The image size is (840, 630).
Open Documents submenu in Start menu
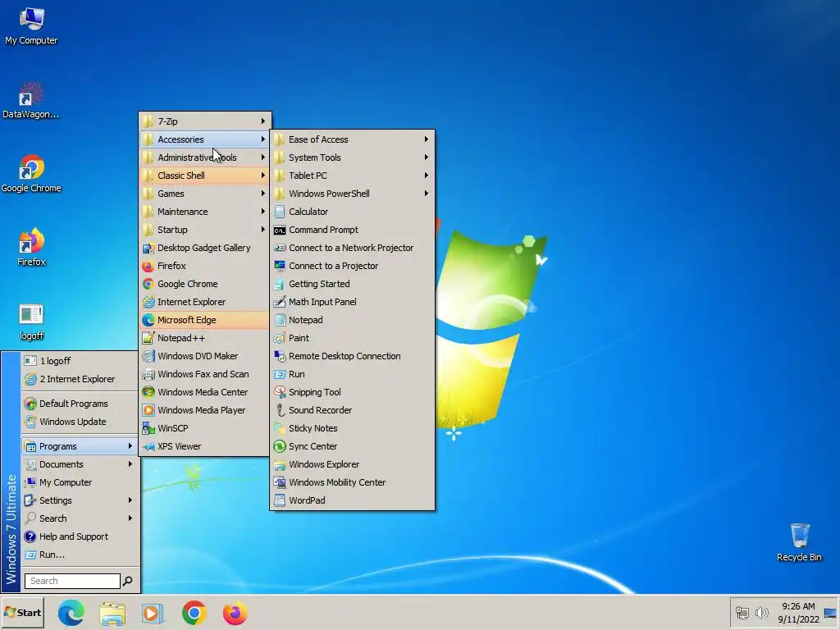coord(80,464)
